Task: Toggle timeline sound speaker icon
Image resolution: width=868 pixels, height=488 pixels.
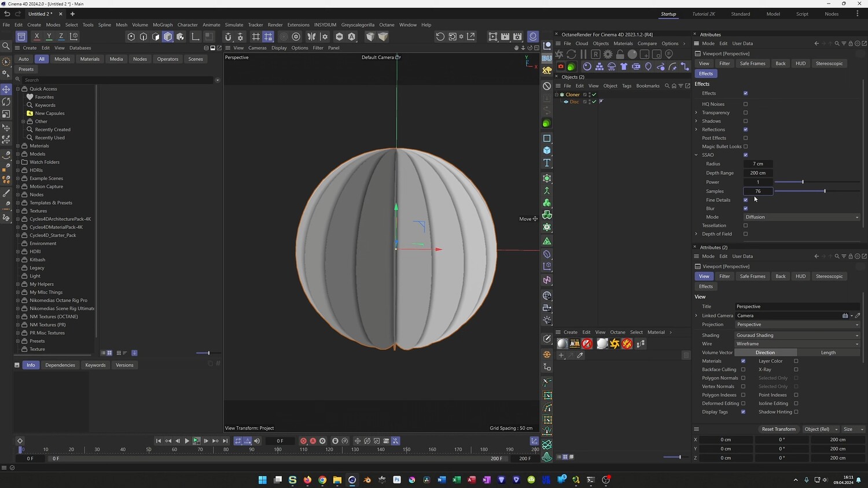Action: click(257, 441)
